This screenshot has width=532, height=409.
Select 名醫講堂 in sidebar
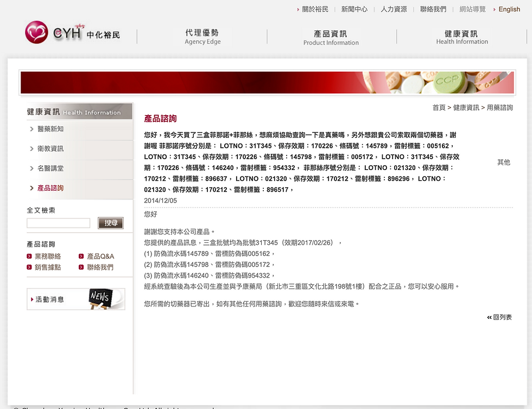(50, 168)
